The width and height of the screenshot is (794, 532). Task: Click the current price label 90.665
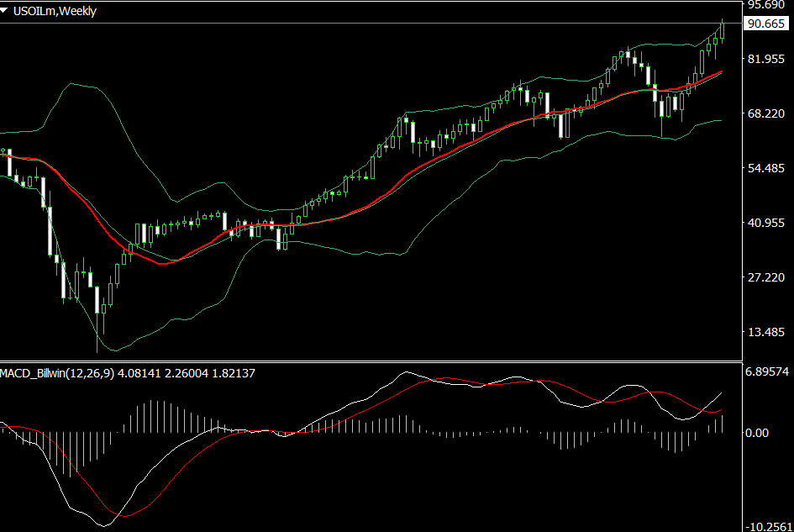tap(766, 24)
